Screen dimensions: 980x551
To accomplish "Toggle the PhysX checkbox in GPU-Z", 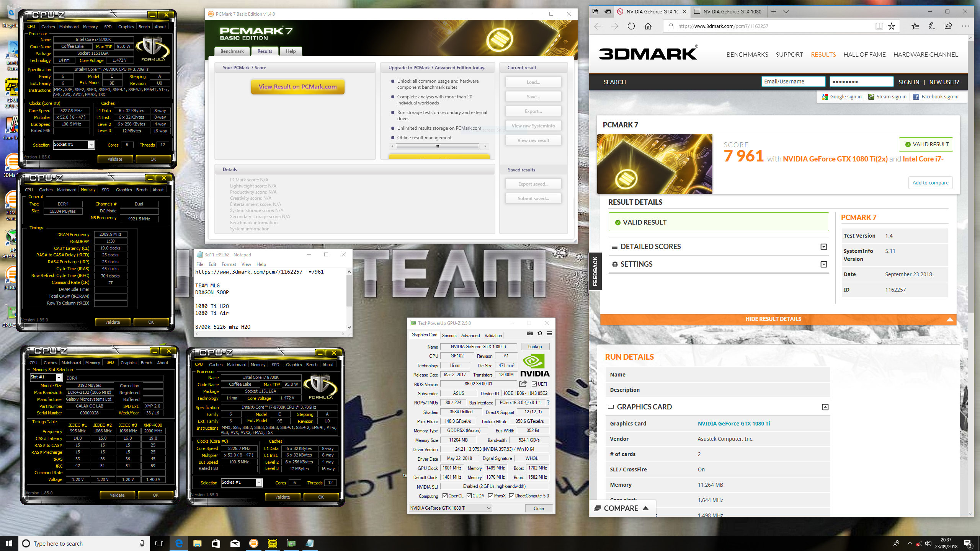I will pos(490,496).
